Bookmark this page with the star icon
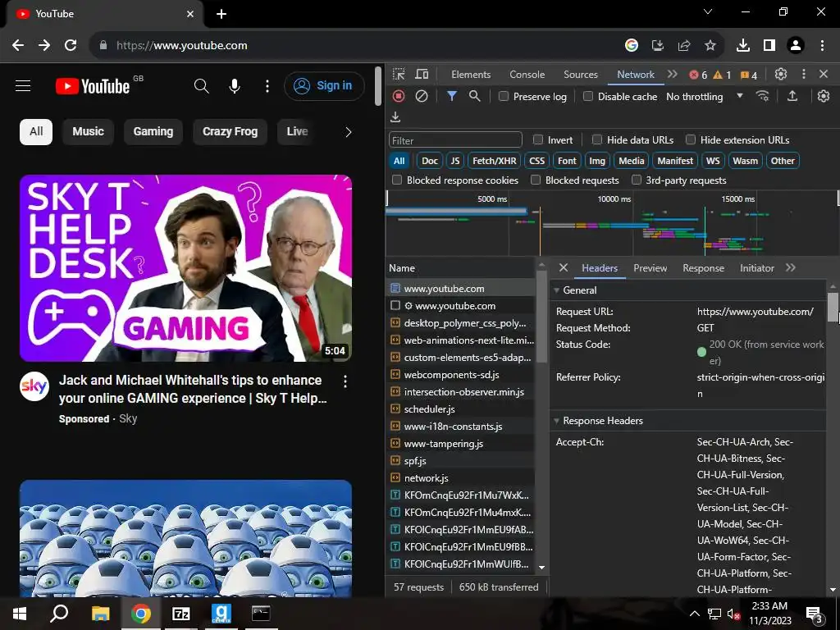Viewport: 840px width, 630px height. [710, 46]
